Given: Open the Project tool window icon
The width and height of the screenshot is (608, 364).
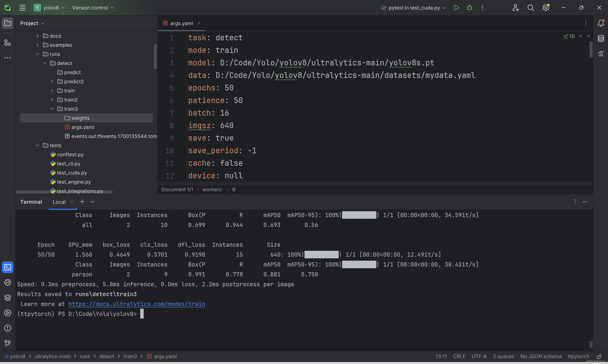Looking at the screenshot, I should pos(8,23).
